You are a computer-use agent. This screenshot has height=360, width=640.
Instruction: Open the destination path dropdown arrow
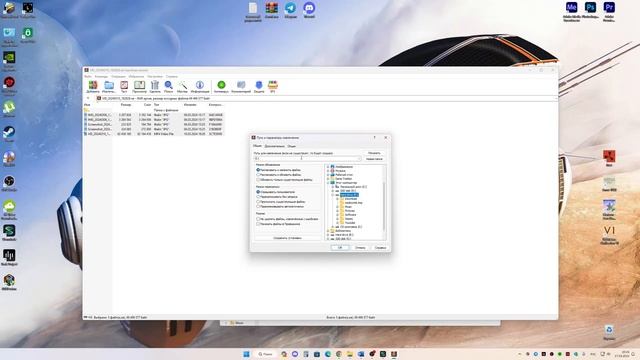click(359, 158)
